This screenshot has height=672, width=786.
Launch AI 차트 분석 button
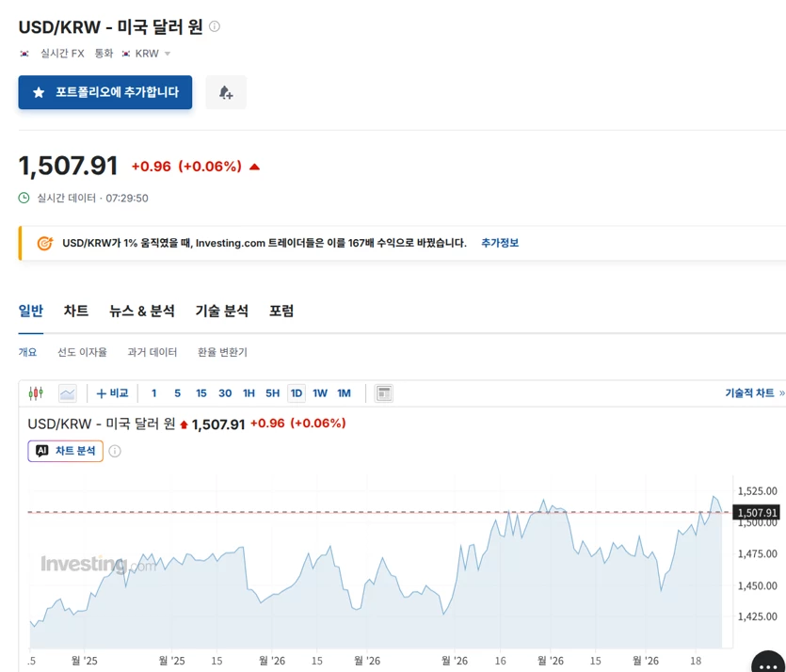[66, 451]
